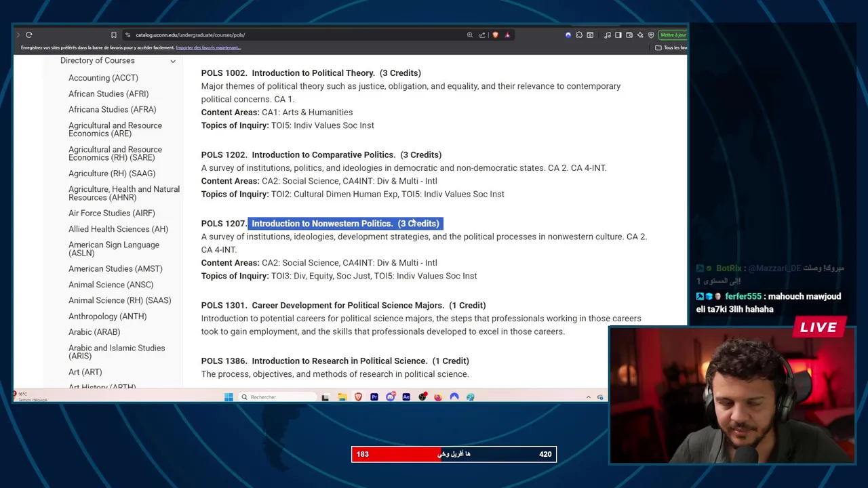
Task: Click the share icon in the address bar
Action: coord(482,35)
